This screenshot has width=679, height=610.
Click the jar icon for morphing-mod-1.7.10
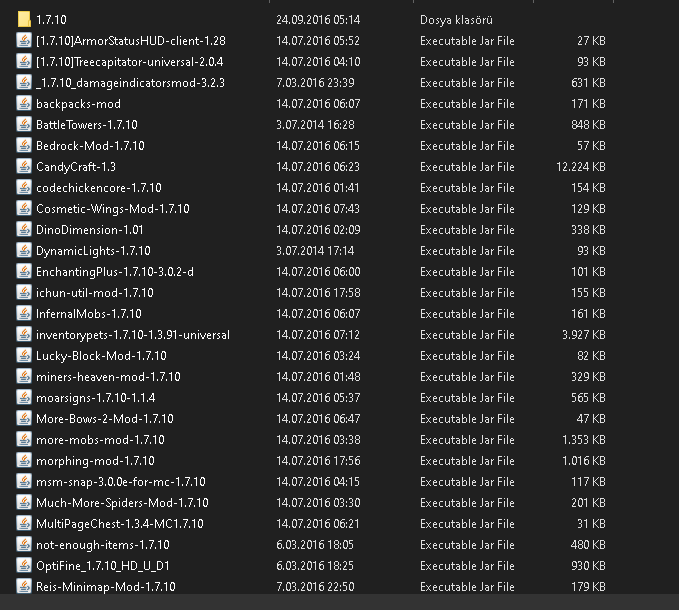pos(24,460)
